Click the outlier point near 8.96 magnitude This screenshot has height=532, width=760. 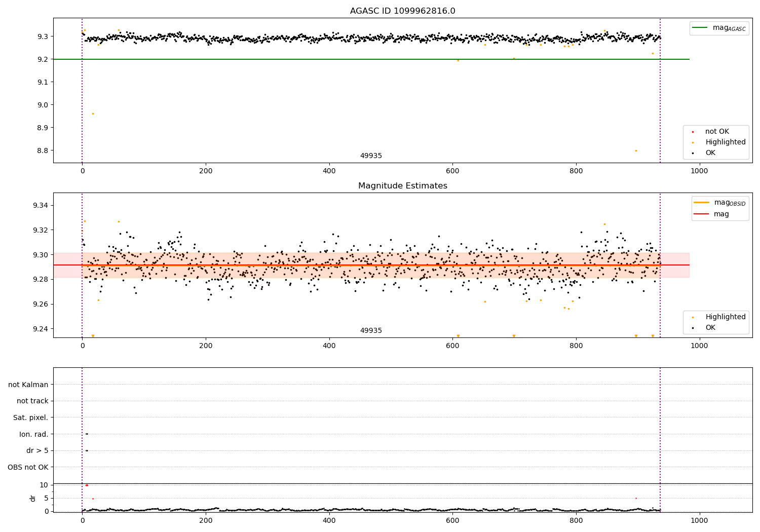(93, 113)
